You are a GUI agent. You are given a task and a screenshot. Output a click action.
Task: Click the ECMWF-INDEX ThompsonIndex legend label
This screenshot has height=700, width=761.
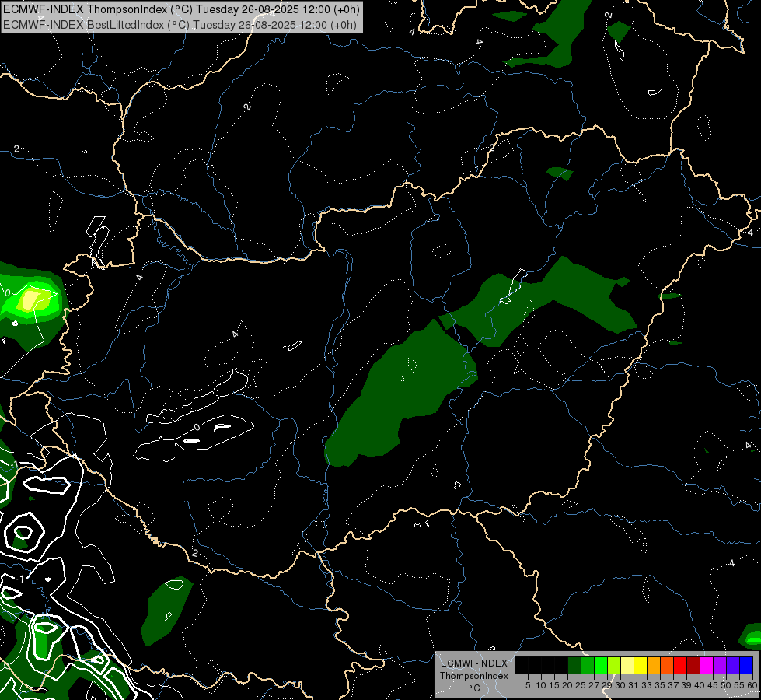point(474,670)
